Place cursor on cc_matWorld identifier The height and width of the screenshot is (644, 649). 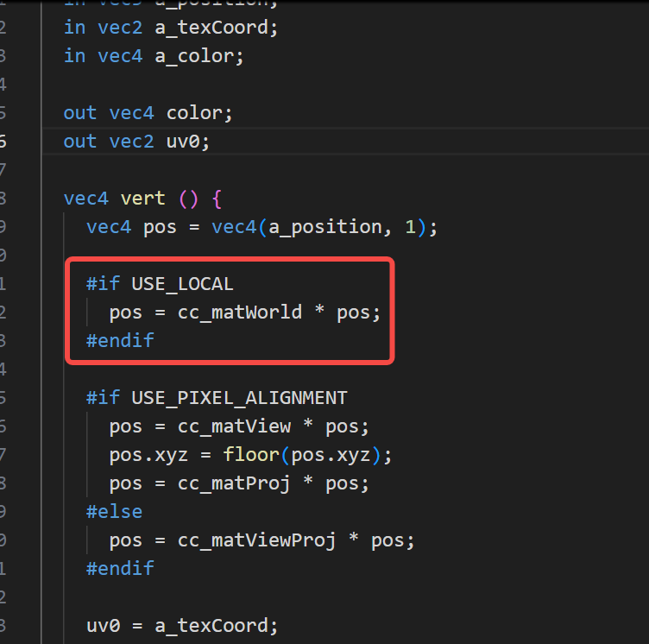point(240,312)
